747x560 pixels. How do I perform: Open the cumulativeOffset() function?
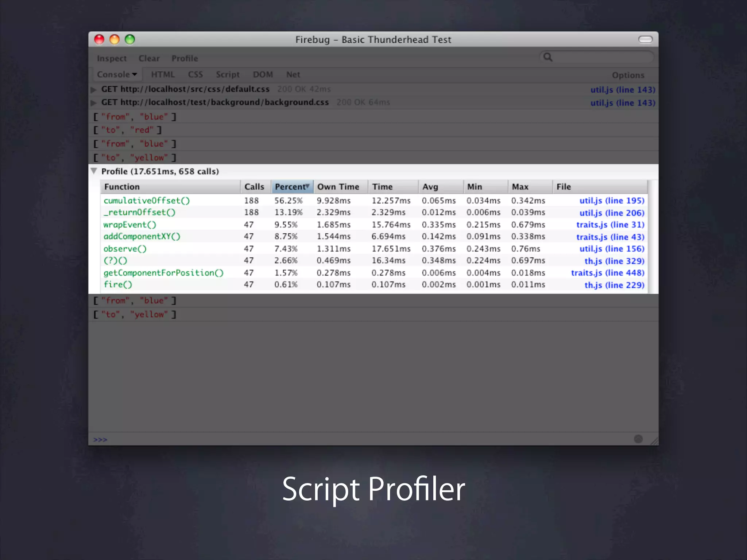coord(147,201)
